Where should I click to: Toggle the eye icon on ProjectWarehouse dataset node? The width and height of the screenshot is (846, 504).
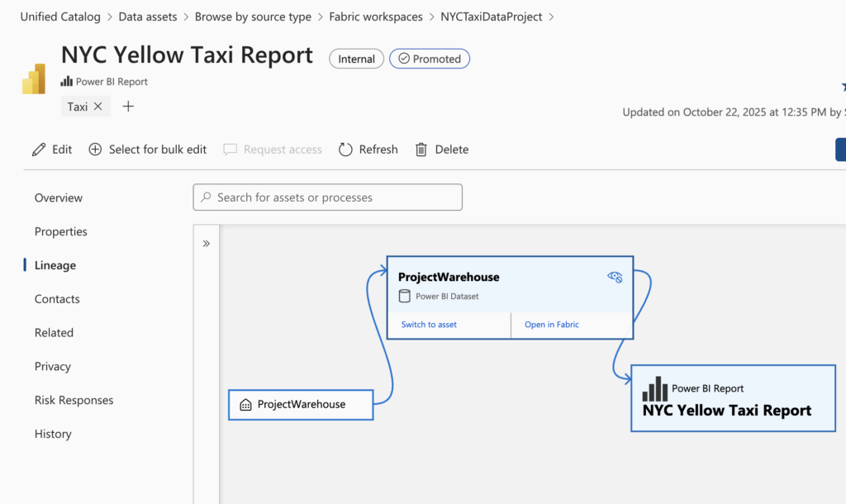[615, 277]
